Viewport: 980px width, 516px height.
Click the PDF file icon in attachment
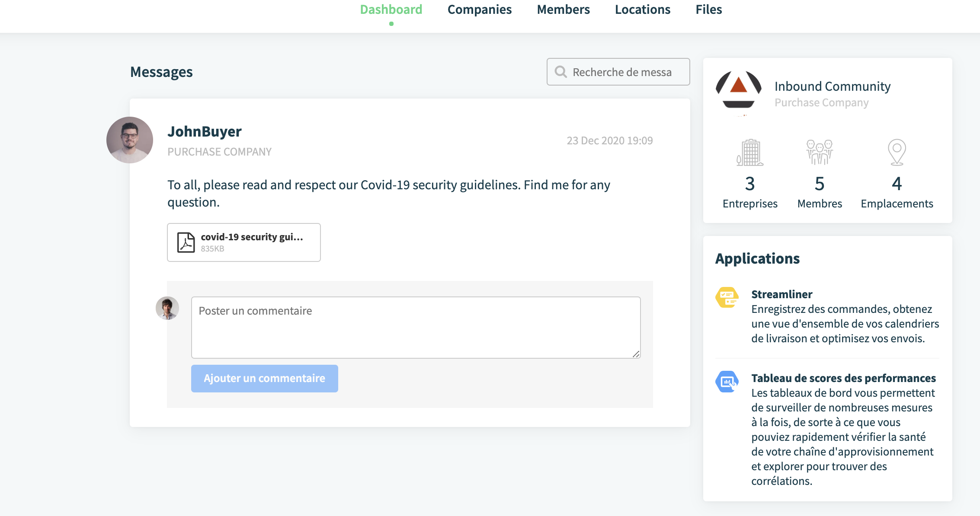186,242
